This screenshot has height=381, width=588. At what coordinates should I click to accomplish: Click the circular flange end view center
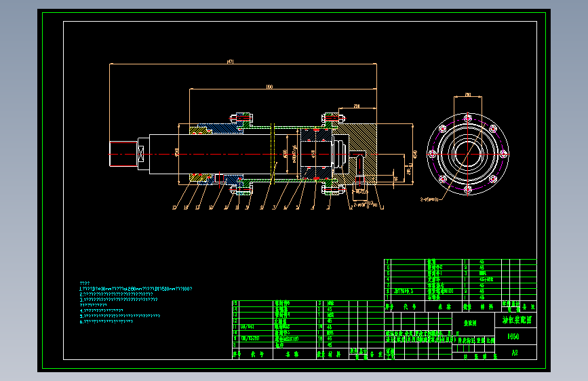click(x=468, y=154)
